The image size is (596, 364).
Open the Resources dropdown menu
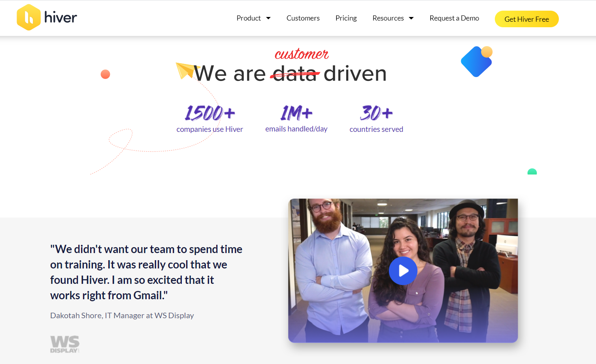coord(389,18)
